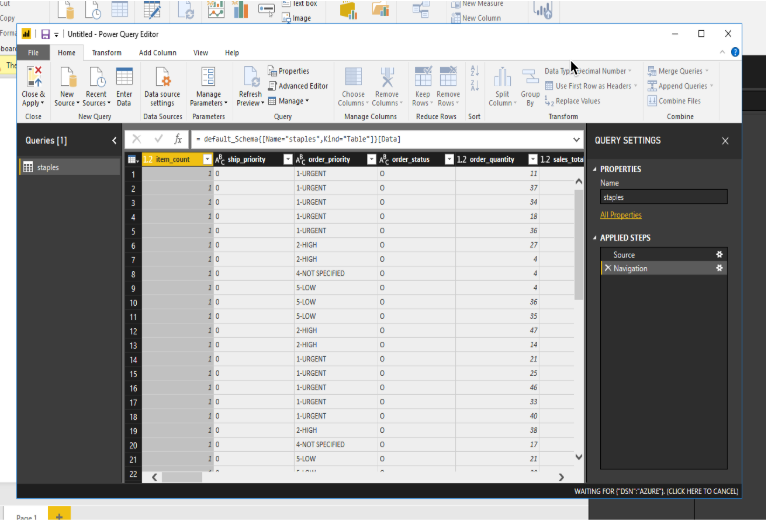767x522 pixels.
Task: Click the vertical scrollbar down arrow
Action: (579, 457)
